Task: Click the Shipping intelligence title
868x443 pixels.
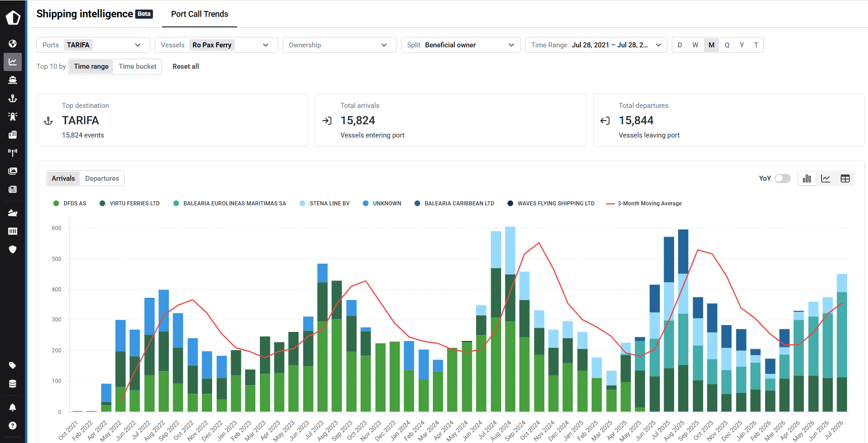Action: pos(85,14)
